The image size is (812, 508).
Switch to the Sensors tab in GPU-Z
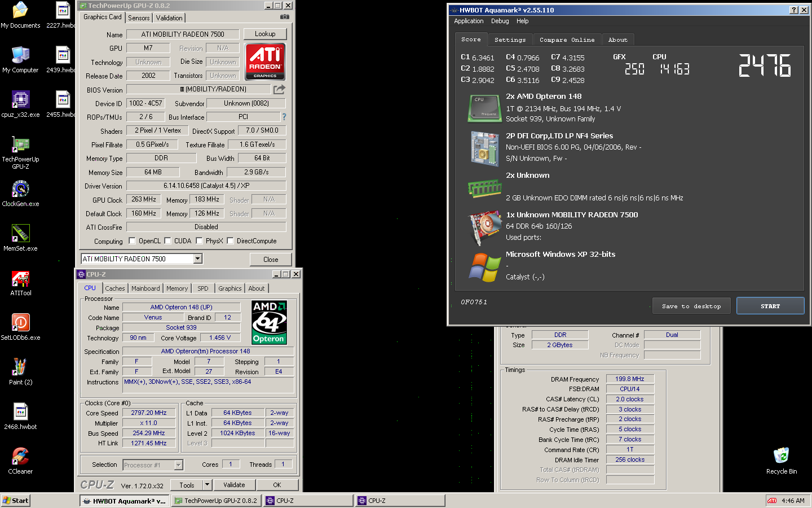click(x=139, y=18)
